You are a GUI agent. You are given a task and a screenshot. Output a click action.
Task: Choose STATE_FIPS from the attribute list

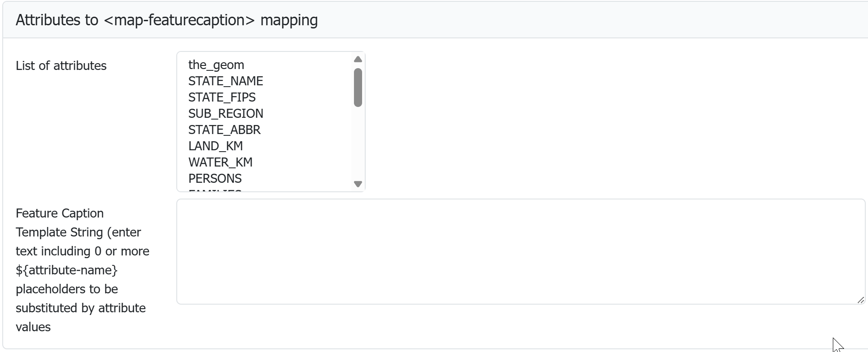click(x=222, y=97)
